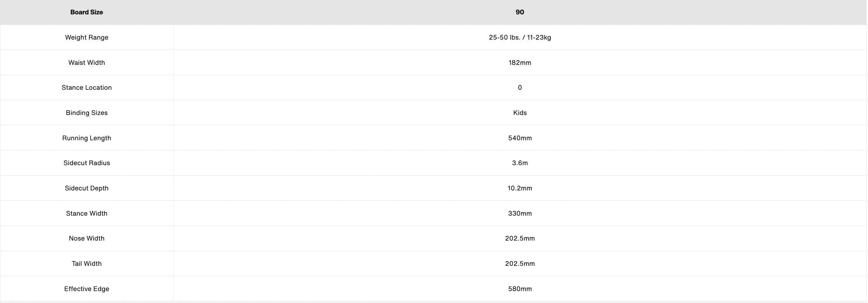This screenshot has width=868, height=303.
Task: Click the Tail Width label
Action: click(x=87, y=264)
